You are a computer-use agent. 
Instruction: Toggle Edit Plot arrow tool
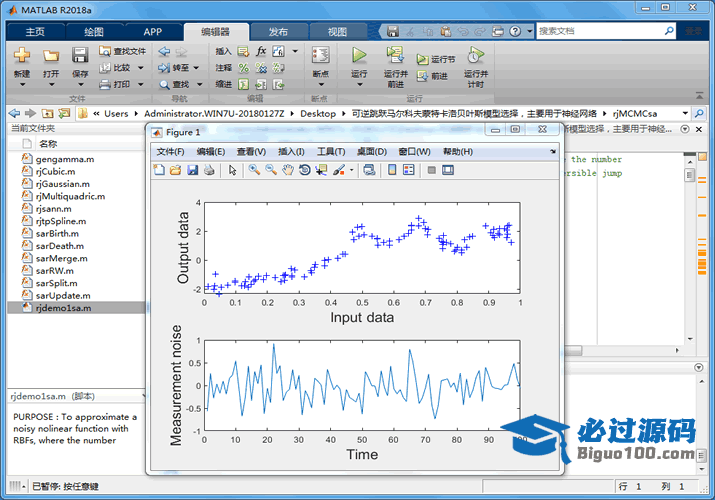click(233, 170)
